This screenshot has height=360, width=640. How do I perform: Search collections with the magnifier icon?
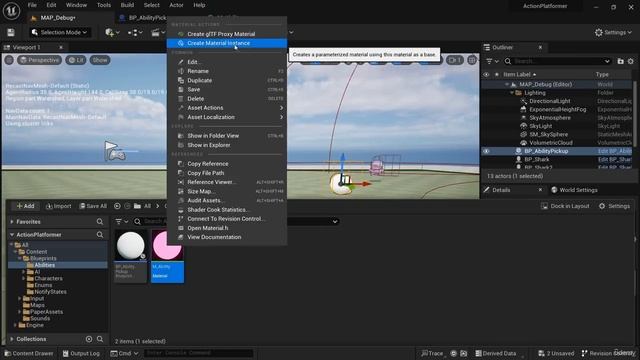(x=100, y=339)
